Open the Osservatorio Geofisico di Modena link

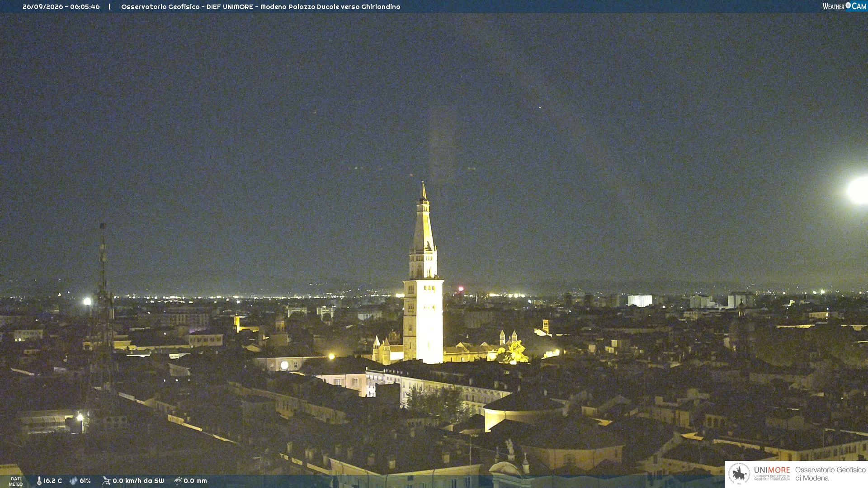(x=830, y=474)
